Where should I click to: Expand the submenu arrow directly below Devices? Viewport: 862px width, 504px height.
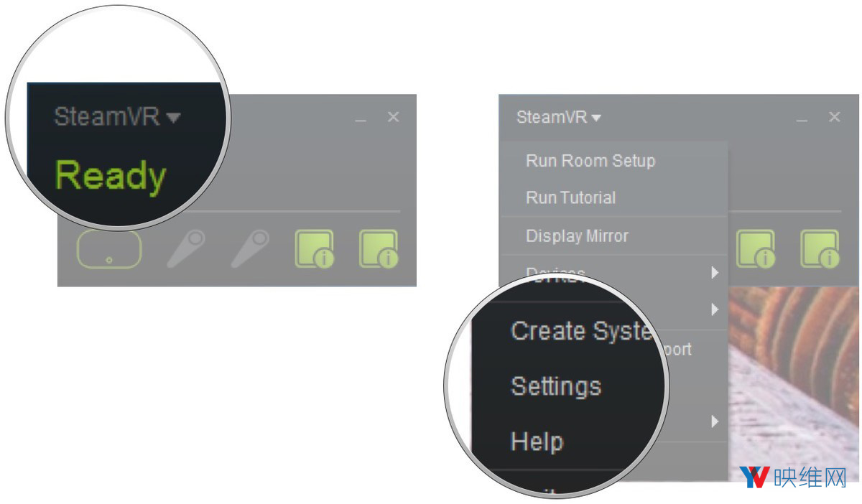click(714, 309)
